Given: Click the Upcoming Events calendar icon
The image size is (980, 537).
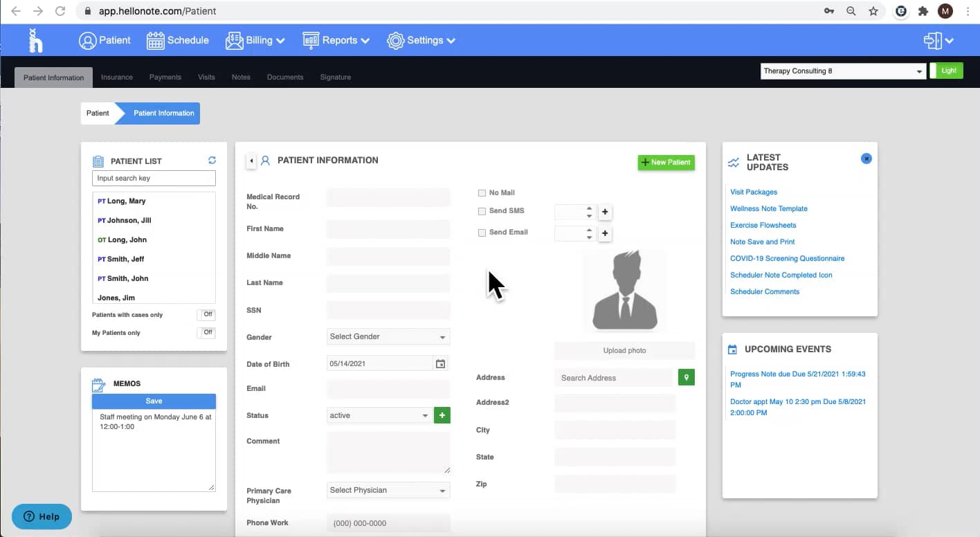Looking at the screenshot, I should pos(732,350).
